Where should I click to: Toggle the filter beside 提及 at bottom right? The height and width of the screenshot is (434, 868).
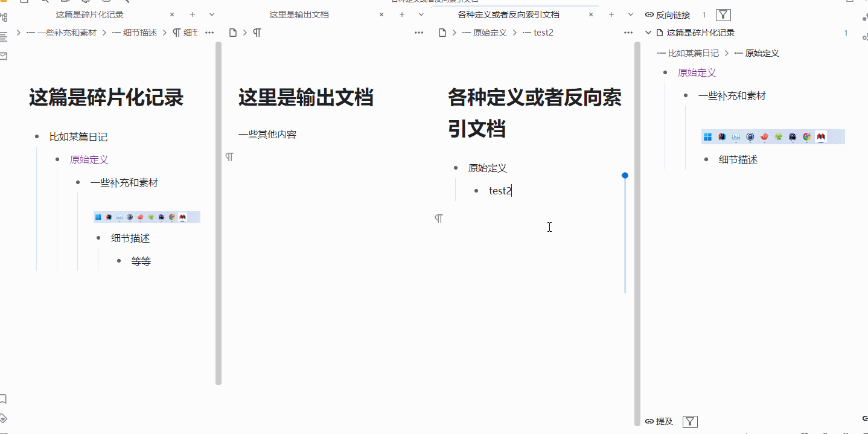click(x=689, y=421)
